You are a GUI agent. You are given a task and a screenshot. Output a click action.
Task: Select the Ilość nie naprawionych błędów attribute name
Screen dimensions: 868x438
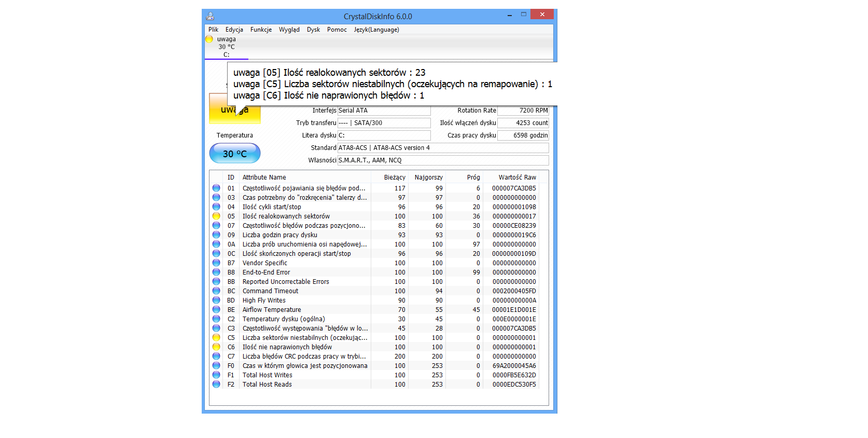point(287,347)
